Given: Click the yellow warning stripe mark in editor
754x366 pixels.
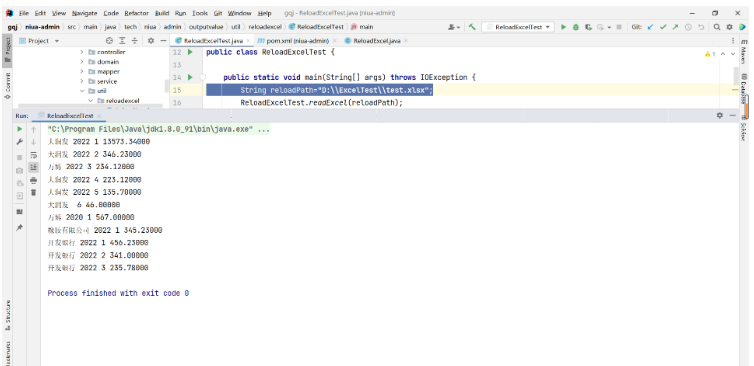Looking at the screenshot, I should click(x=735, y=89).
